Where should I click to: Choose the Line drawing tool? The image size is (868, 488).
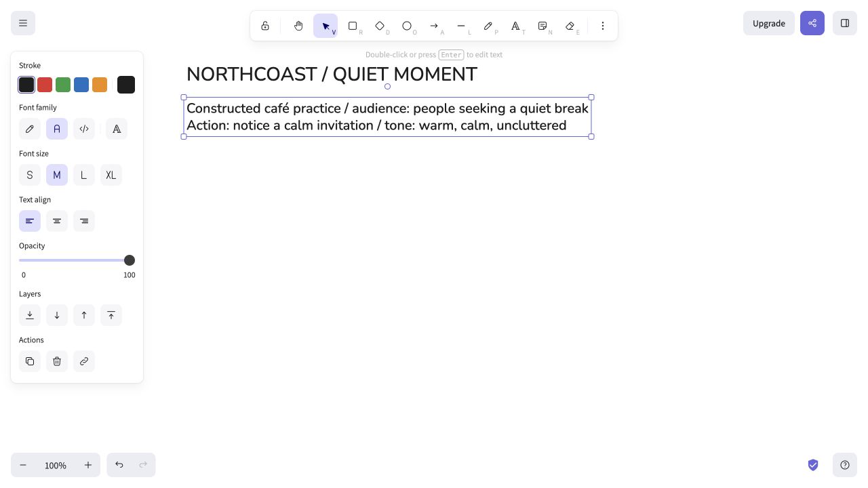click(461, 26)
